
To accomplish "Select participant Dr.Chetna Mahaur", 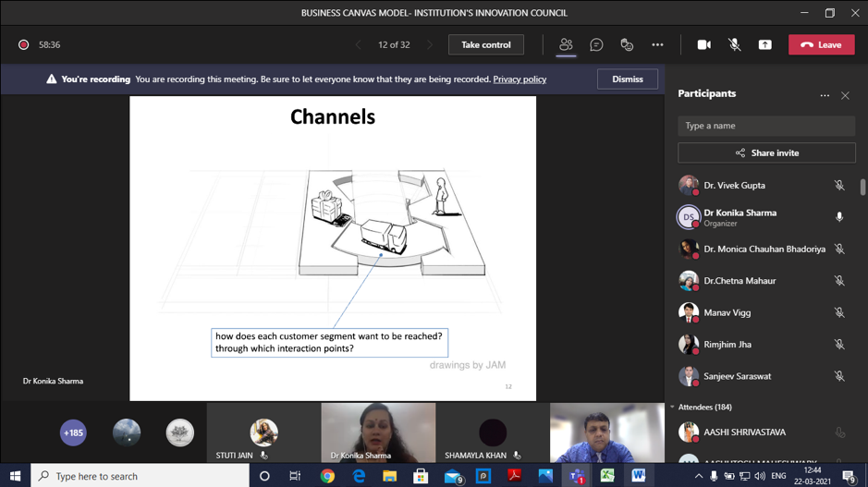I will click(766, 281).
